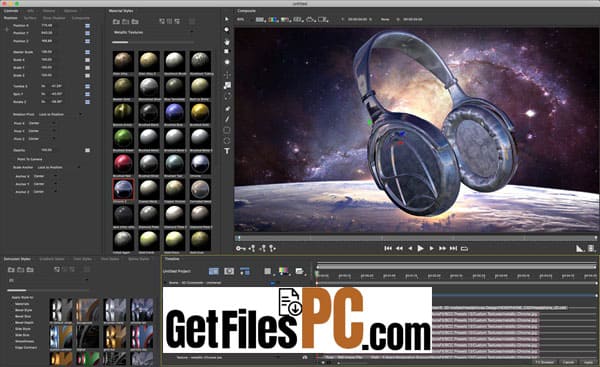Step forward one frame
The height and width of the screenshot is (367, 600).
coord(431,248)
